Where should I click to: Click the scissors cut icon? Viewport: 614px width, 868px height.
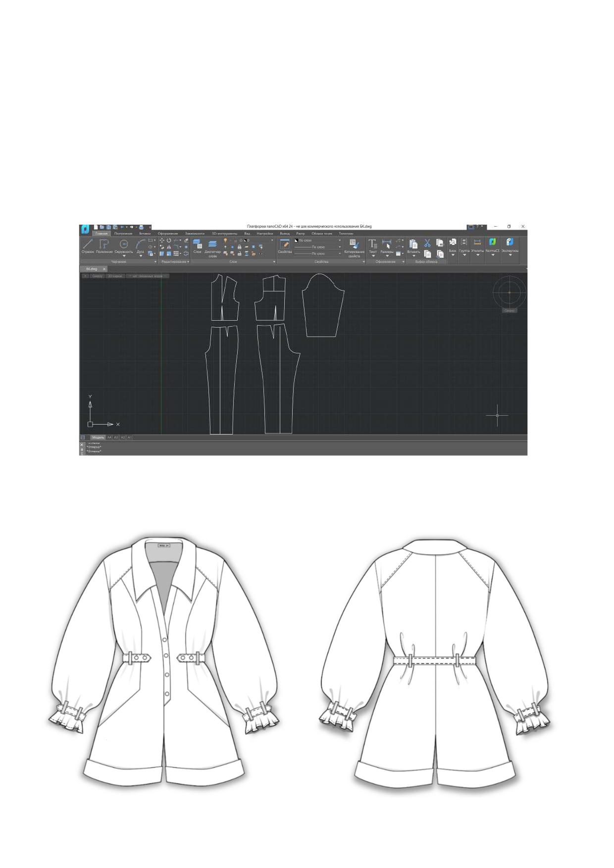(427, 242)
